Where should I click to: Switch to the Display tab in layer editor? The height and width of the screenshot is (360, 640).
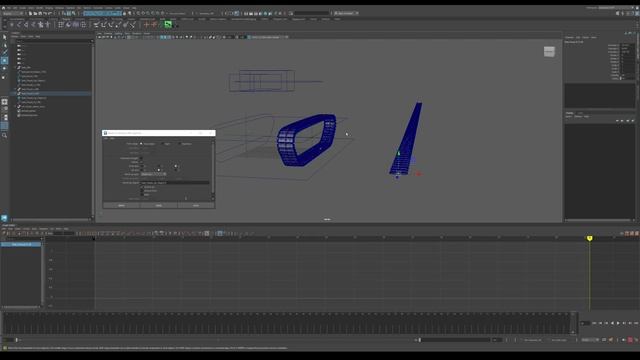pos(569,113)
